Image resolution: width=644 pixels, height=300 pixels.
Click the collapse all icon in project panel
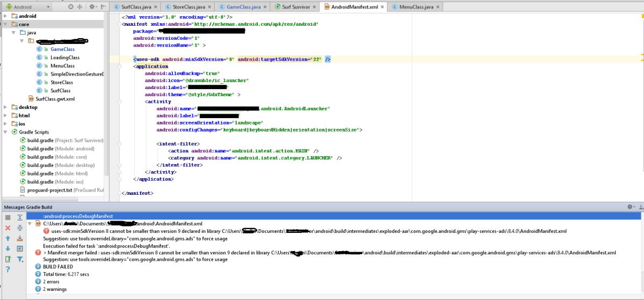[x=80, y=7]
